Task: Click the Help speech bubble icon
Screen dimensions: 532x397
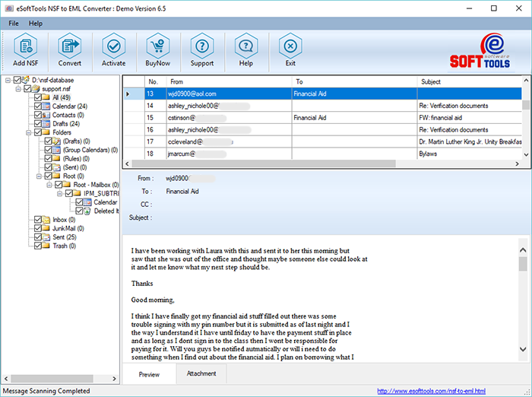Action: 246,46
